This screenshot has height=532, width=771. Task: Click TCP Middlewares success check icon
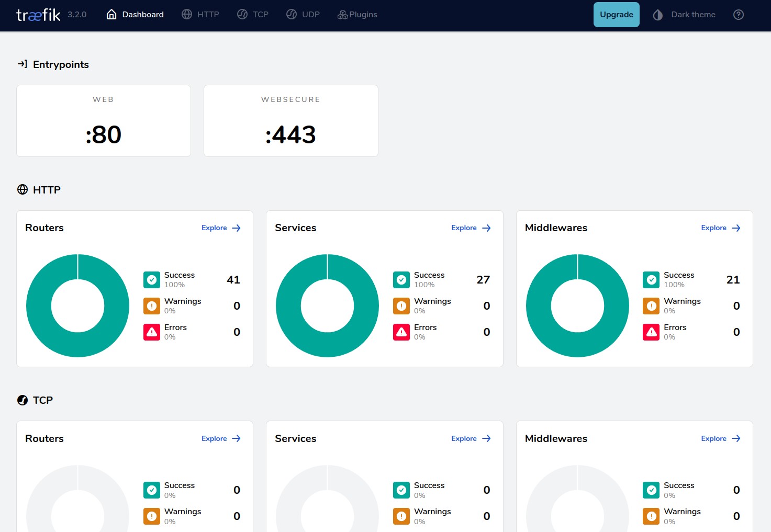point(651,490)
